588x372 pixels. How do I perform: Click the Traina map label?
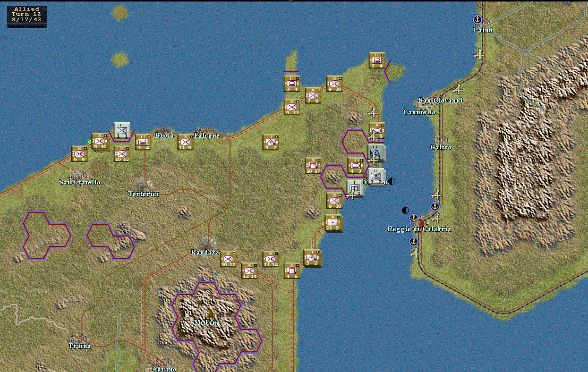pos(80,346)
